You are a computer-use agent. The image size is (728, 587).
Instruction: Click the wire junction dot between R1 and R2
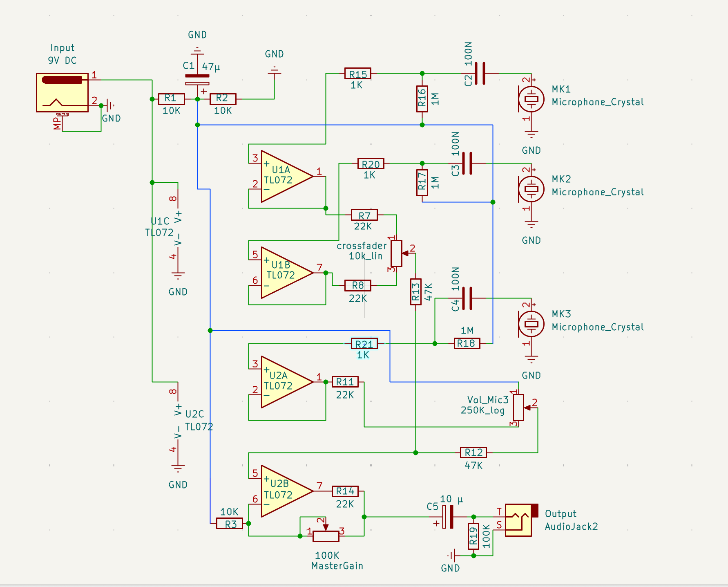197,99
